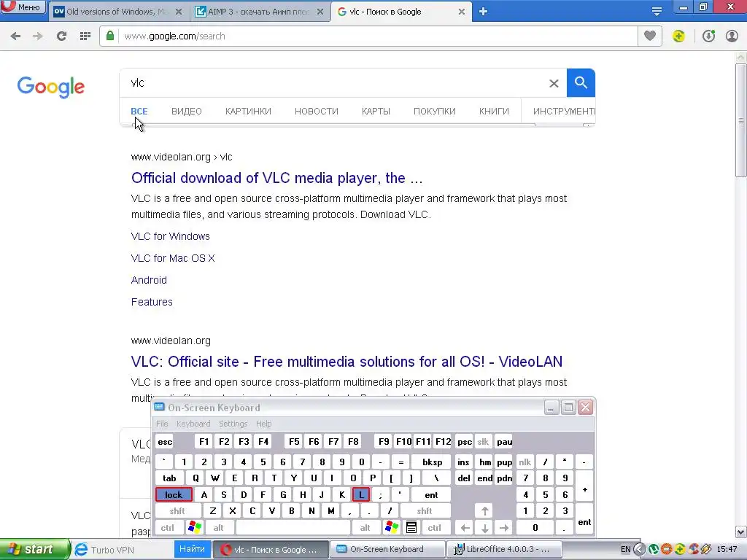Clear the search query with X
The image size is (747, 560).
tap(554, 83)
